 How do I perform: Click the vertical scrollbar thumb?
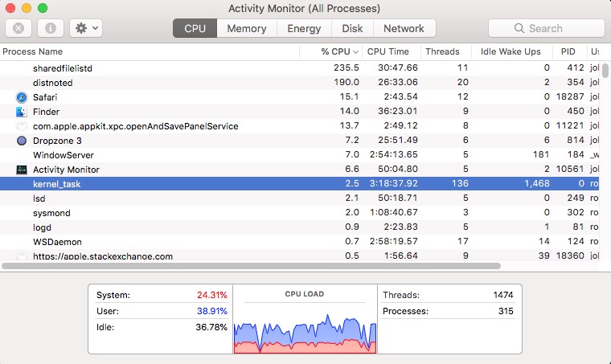pyautogui.click(x=605, y=71)
